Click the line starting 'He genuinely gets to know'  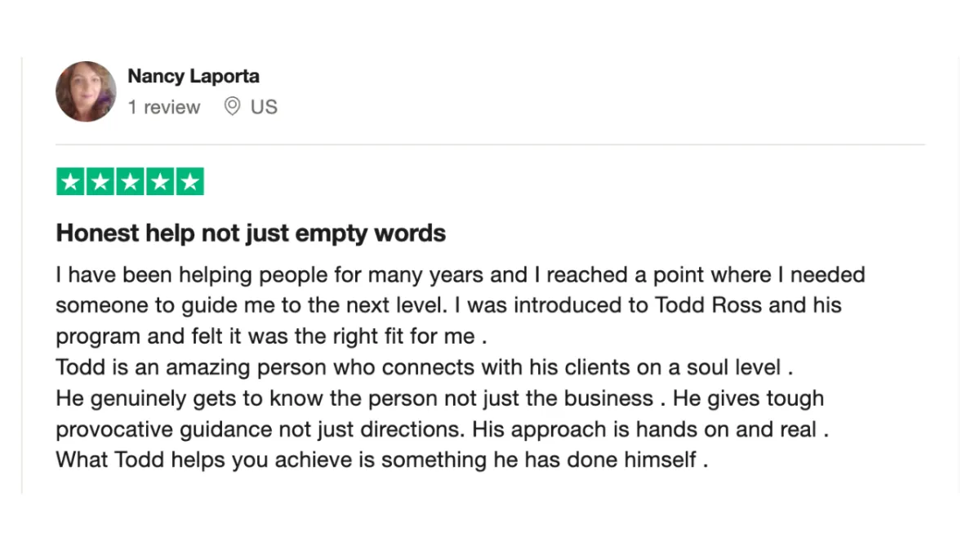(x=439, y=398)
